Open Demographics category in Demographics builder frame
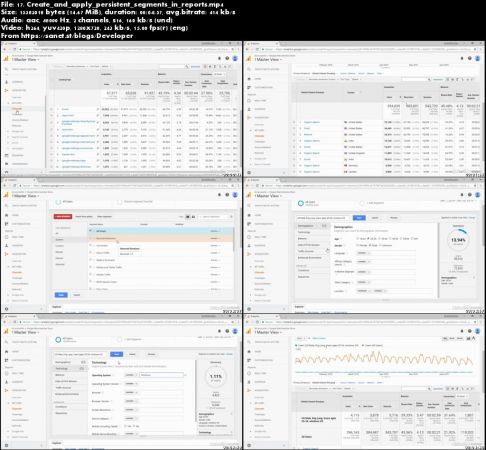Screen dimensions: 486x450 coord(312,226)
